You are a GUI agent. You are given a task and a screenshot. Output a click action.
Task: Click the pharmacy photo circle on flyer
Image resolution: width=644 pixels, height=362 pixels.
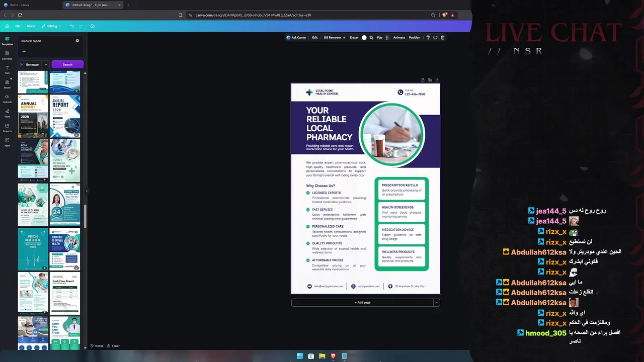pos(392,134)
